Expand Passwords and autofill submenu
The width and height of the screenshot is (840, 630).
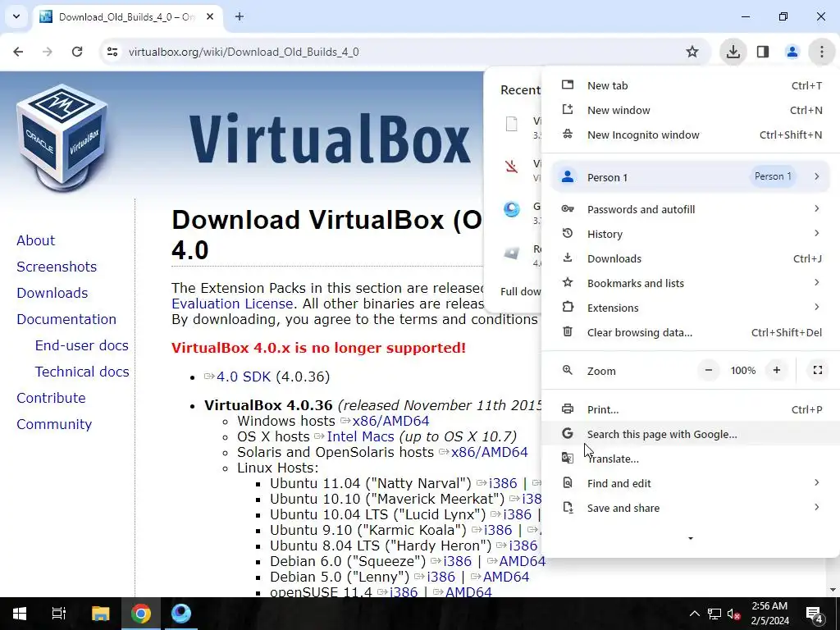pyautogui.click(x=691, y=209)
